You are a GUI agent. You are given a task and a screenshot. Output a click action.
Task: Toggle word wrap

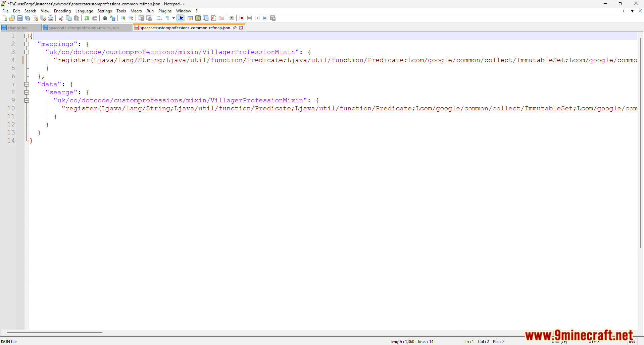pos(159,18)
